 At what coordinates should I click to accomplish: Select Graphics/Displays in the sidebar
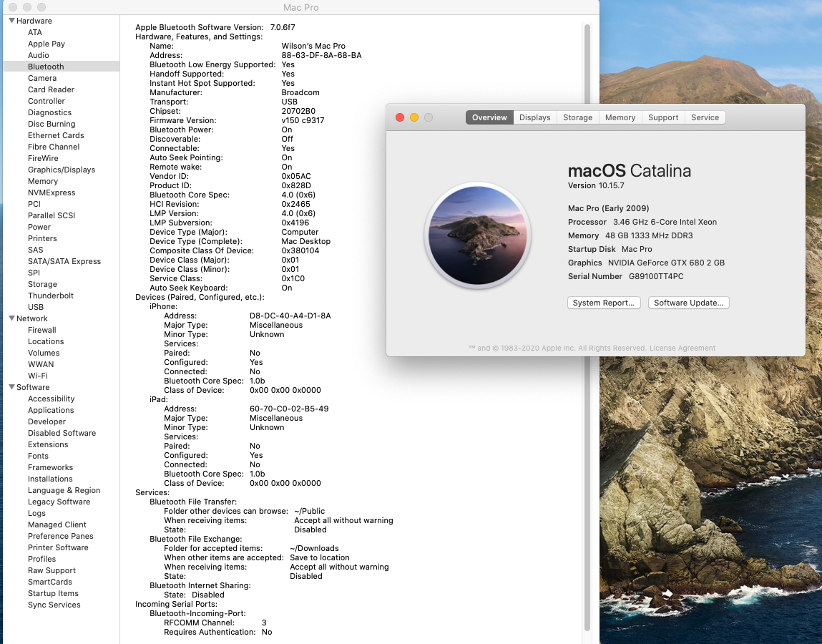tap(62, 170)
